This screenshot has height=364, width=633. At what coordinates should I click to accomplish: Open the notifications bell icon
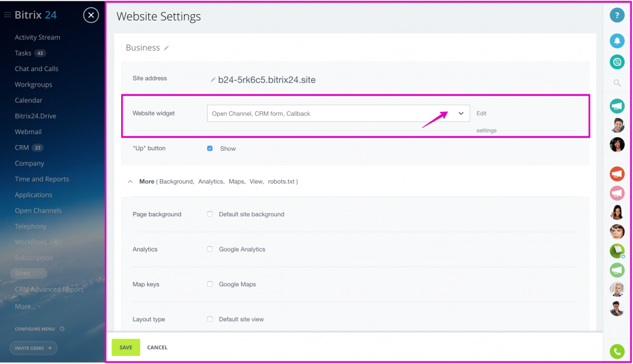[x=617, y=41]
